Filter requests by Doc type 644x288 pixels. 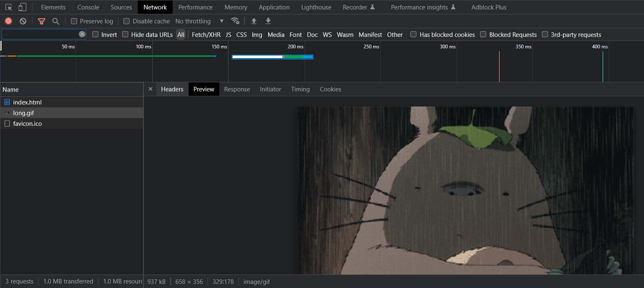[312, 34]
